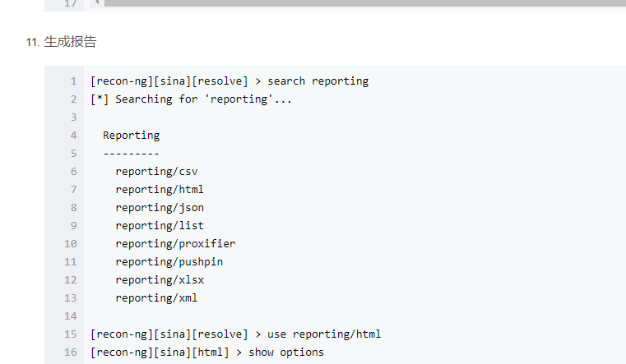The height and width of the screenshot is (364, 626).
Task: Click the 'use reporting/html' command line
Action: tap(235, 334)
